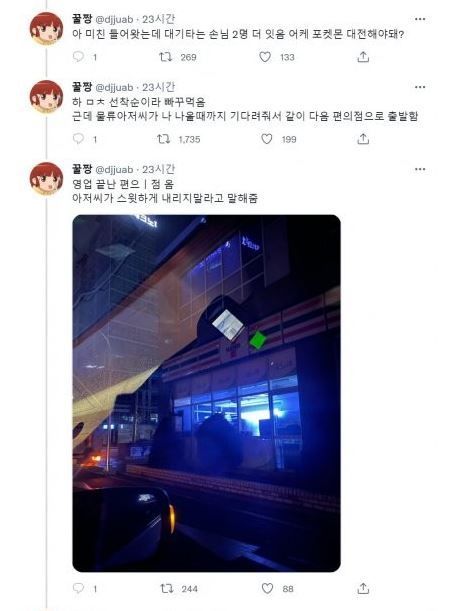Open profile avatar beside the third tweet

point(46,178)
